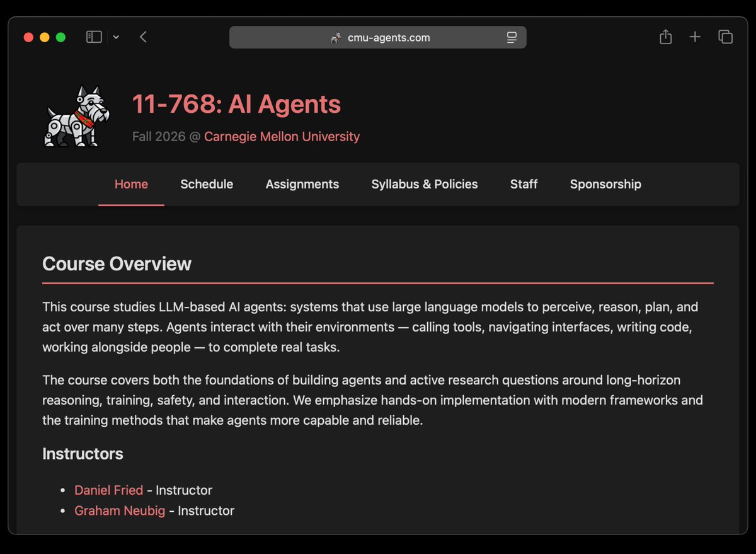Open a new tab with plus icon
This screenshot has width=756, height=554.
pos(695,37)
